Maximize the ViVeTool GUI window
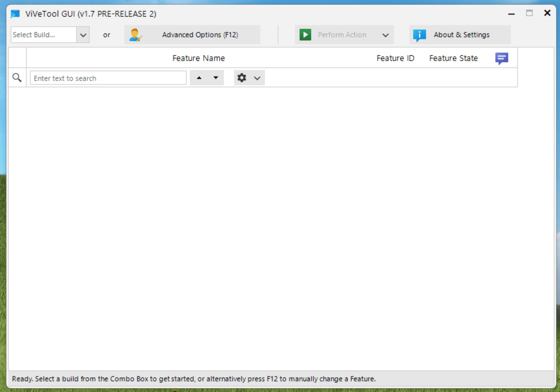 pyautogui.click(x=529, y=13)
